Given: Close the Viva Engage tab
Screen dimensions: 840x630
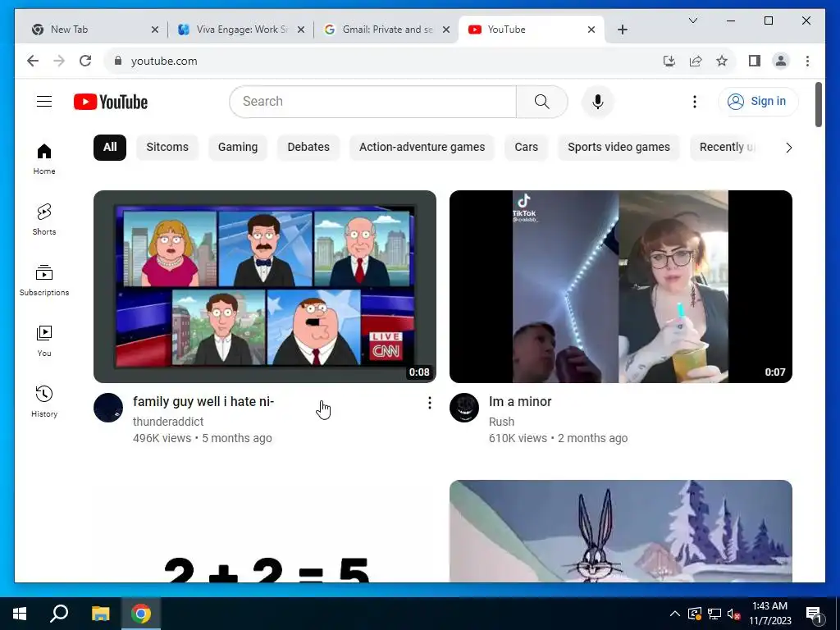Looking at the screenshot, I should click(301, 30).
